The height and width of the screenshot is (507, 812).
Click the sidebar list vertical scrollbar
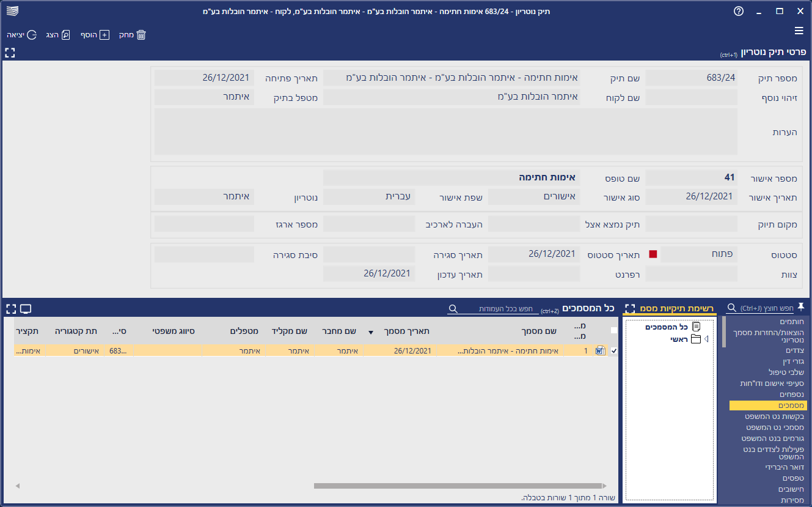coord(724,332)
